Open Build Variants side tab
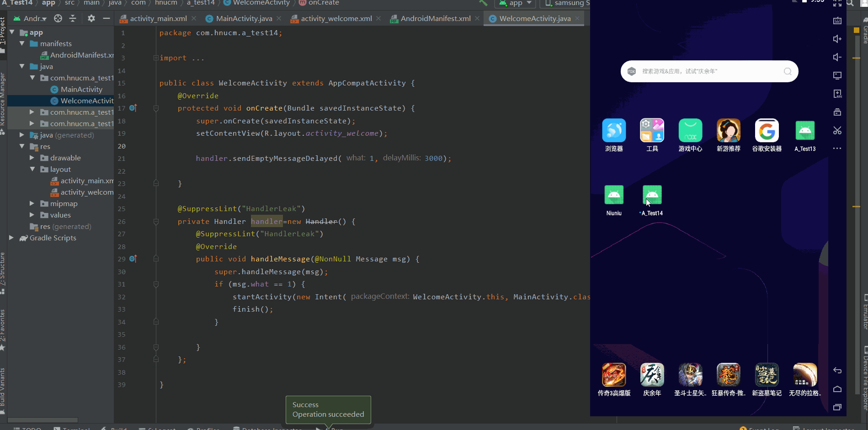 coord(3,391)
